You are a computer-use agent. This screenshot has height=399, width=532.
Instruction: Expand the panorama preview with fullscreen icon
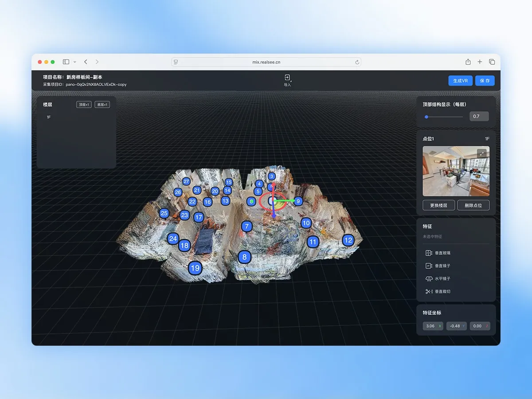481,153
